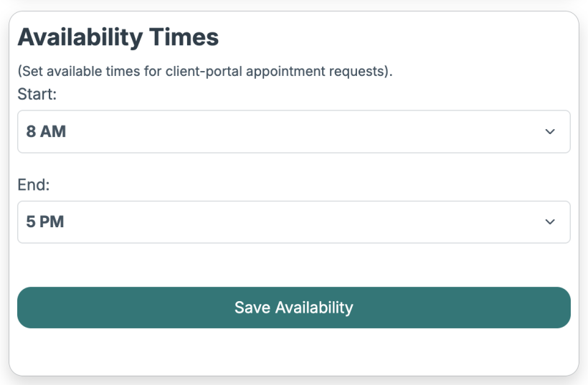Click the End: field label
The width and height of the screenshot is (588, 385).
click(x=34, y=185)
